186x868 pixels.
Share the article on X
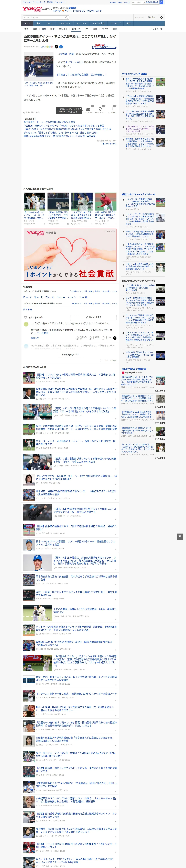pos(56,47)
